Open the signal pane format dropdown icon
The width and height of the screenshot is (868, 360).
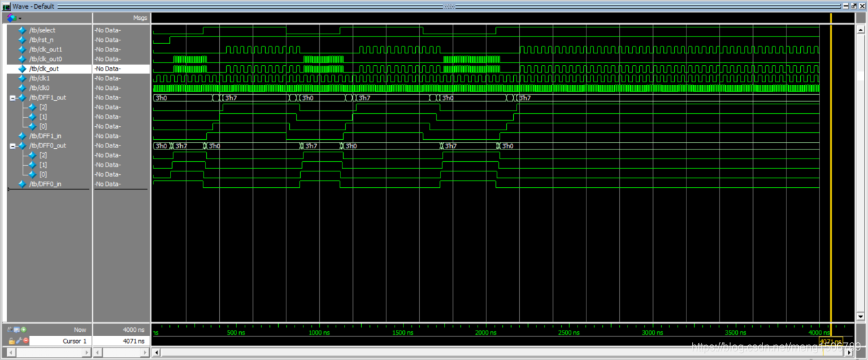point(14,18)
